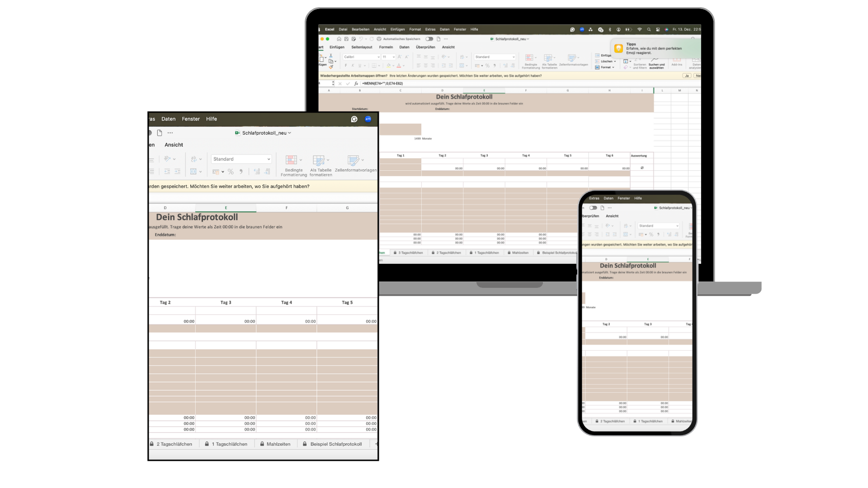Select 3 Tagschläfchen sheet tab on laptop

point(408,253)
